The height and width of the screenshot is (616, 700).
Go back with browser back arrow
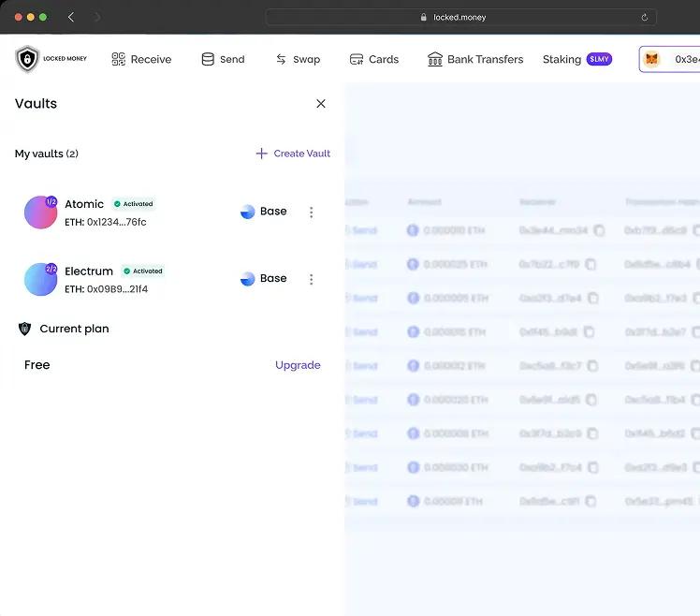tap(71, 17)
